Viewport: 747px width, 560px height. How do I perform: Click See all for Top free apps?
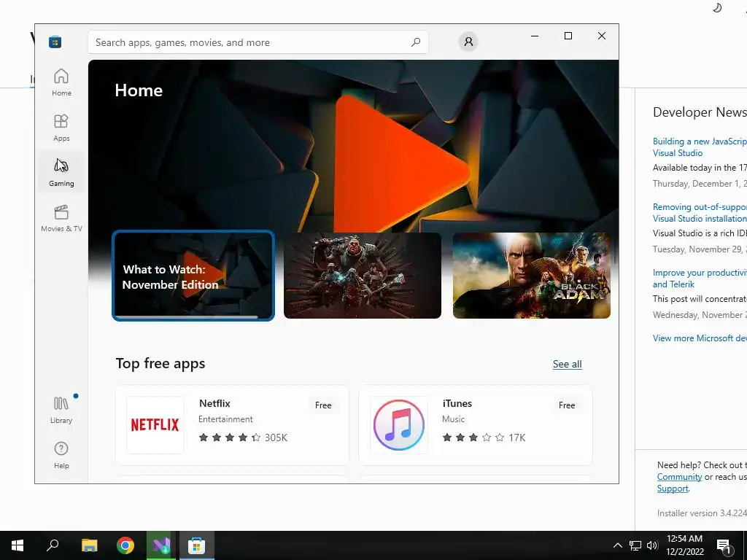(x=567, y=365)
